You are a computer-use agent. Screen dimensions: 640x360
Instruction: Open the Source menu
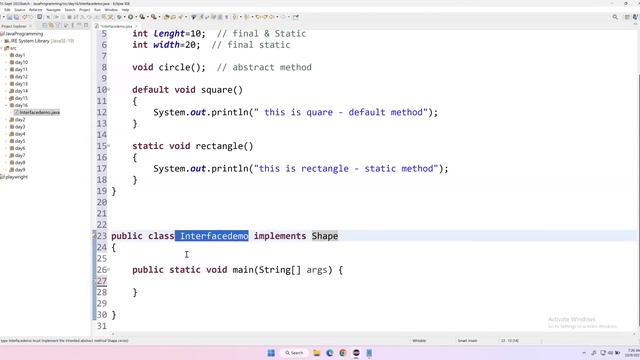click(20, 10)
